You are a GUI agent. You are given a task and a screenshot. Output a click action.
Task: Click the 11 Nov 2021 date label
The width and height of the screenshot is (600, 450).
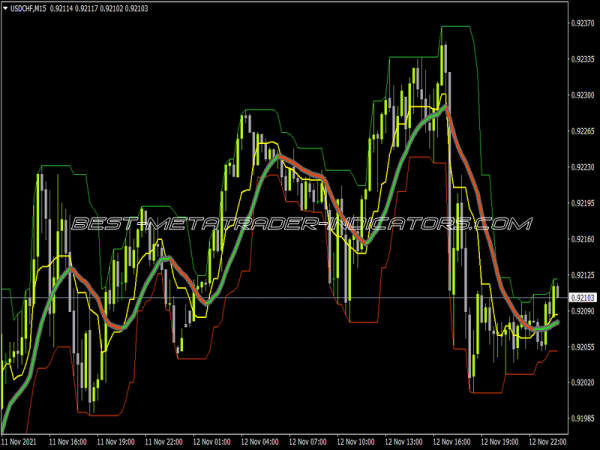(19, 442)
